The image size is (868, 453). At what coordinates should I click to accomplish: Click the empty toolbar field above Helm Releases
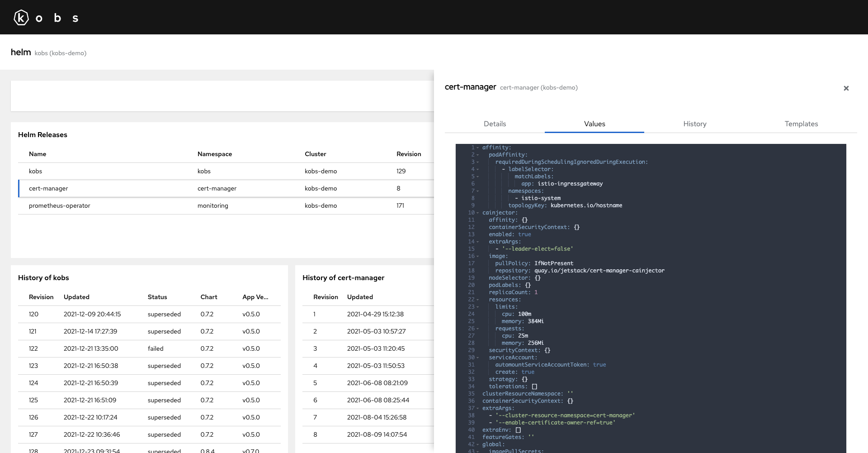coord(222,96)
